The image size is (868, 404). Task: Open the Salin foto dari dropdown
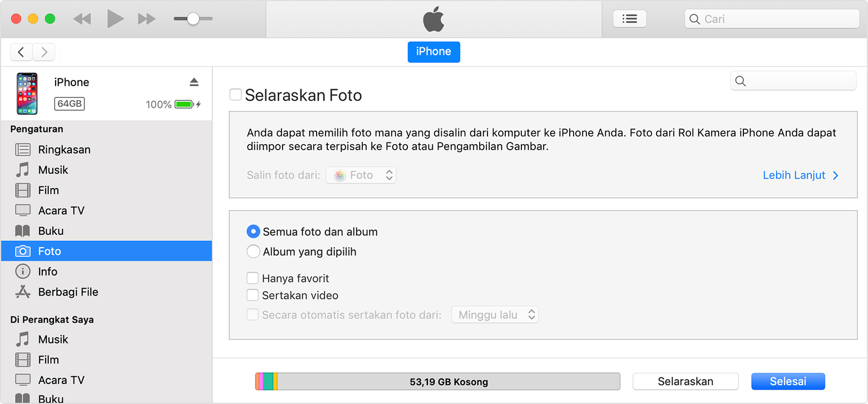coord(361,175)
